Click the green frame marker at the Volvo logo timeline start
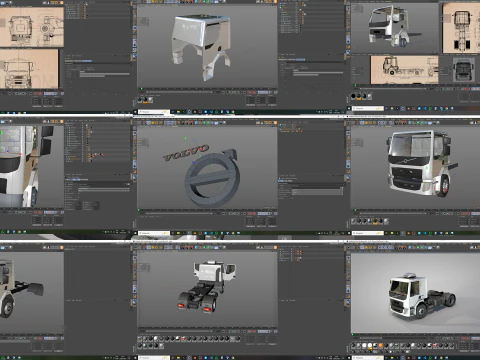The width and height of the screenshot is (480, 360). [x=139, y=210]
